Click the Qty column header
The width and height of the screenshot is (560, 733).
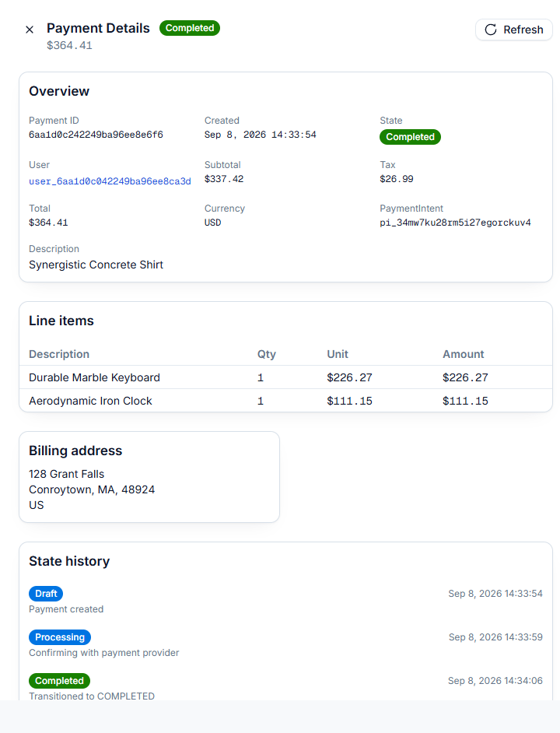click(267, 354)
